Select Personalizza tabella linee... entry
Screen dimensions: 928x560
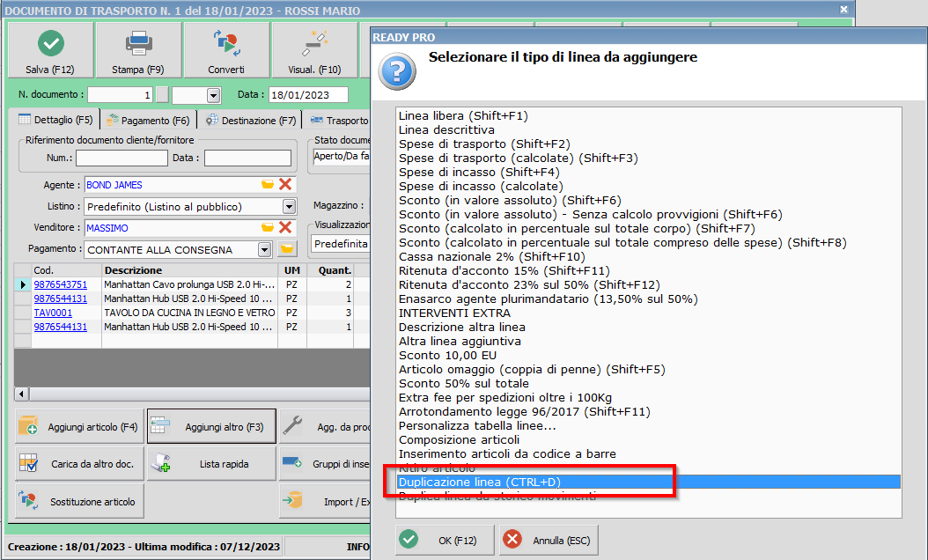click(477, 425)
